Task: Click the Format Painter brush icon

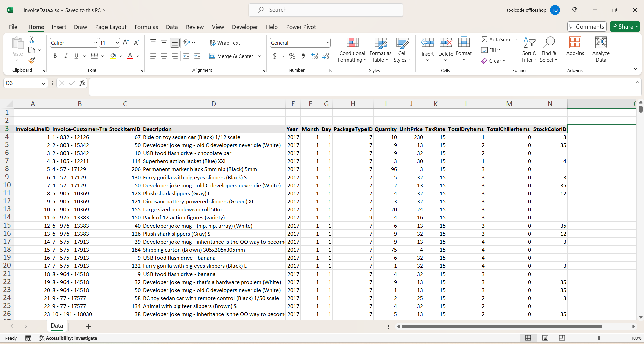Action: click(x=32, y=61)
